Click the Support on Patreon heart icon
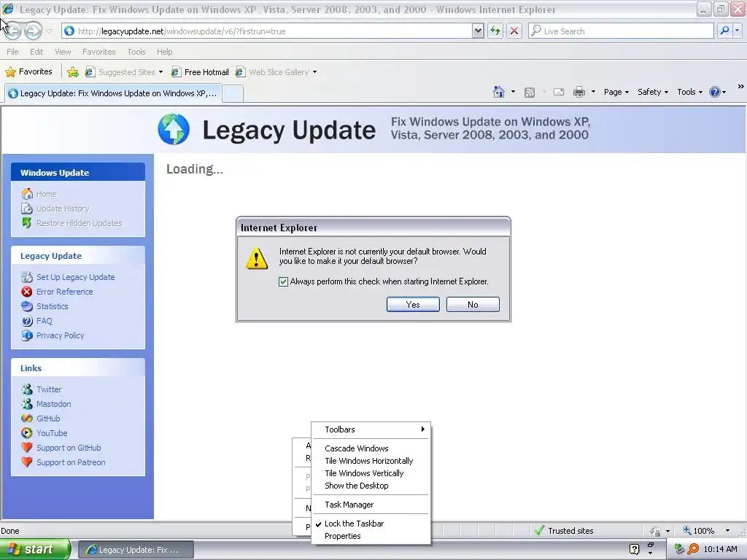This screenshot has height=560, width=747. (27, 462)
